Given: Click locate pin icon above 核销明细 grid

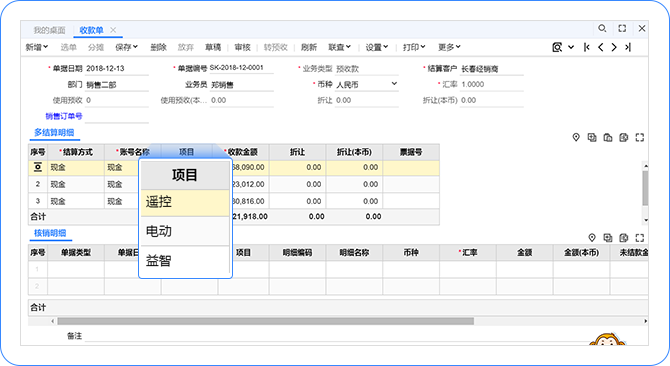Looking at the screenshot, I should tap(592, 237).
